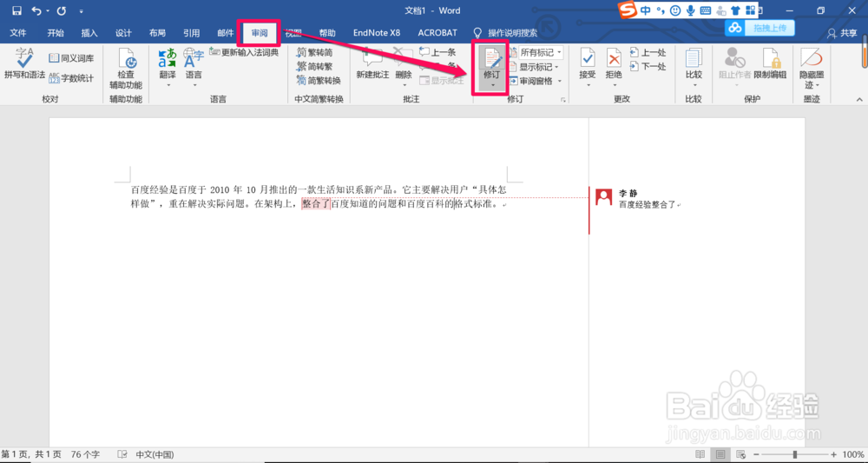Open the Sogou skin shirt icon
This screenshot has width=868, height=463.
coord(735,10)
